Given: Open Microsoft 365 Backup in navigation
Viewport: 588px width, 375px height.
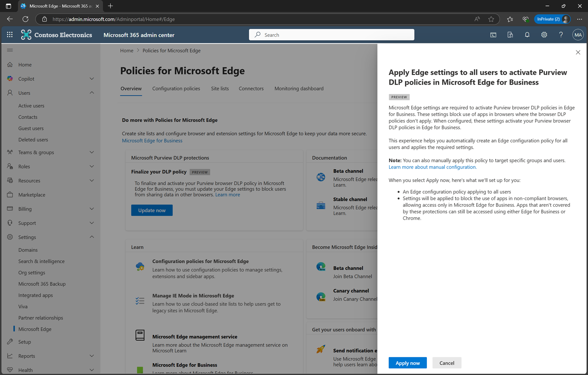Looking at the screenshot, I should [42, 284].
